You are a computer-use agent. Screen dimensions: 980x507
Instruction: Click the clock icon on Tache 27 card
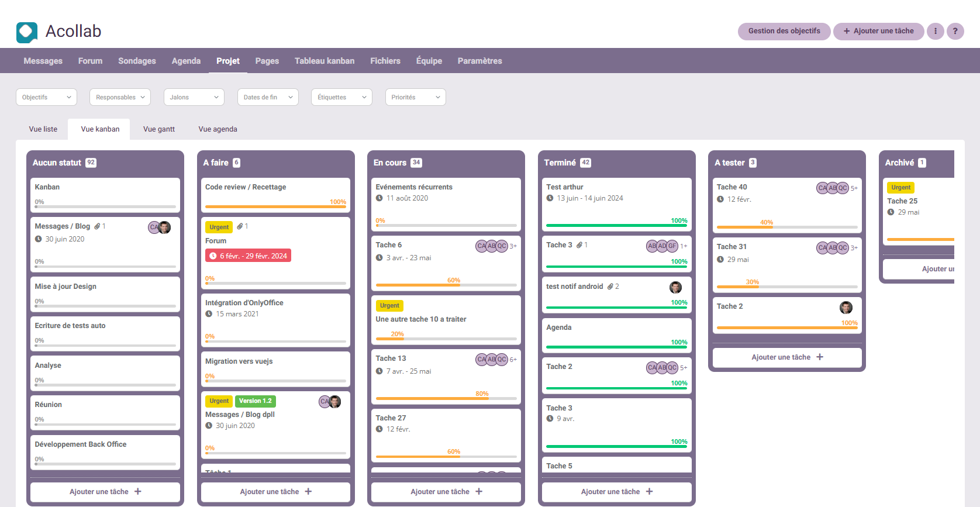point(379,429)
